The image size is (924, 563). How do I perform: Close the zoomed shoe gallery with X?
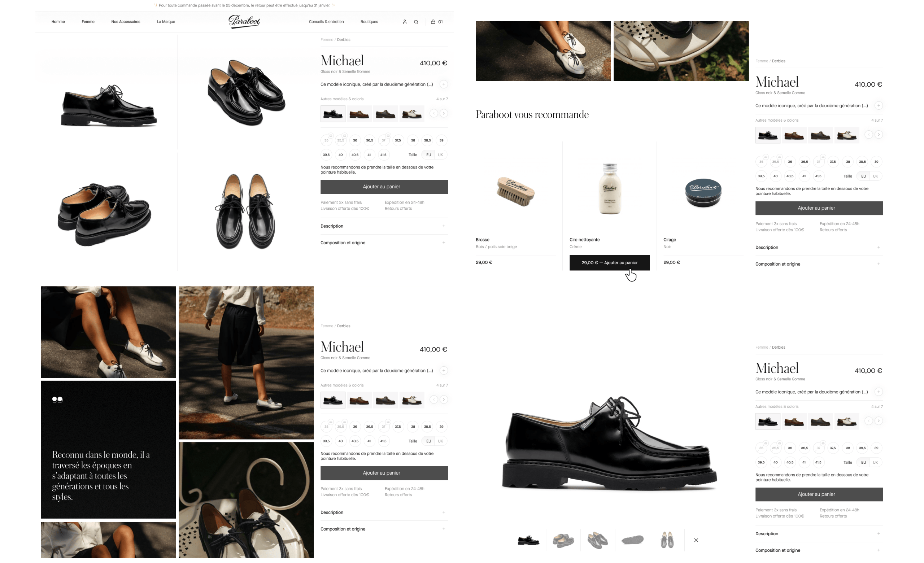tap(696, 540)
